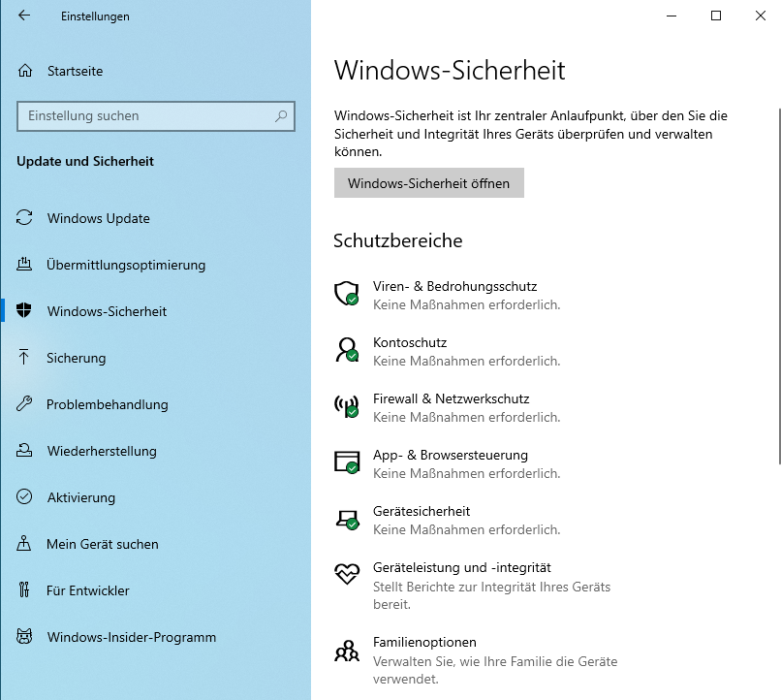Click 'Verwalten Sie, wie Ihre Familie' description

[x=495, y=670]
